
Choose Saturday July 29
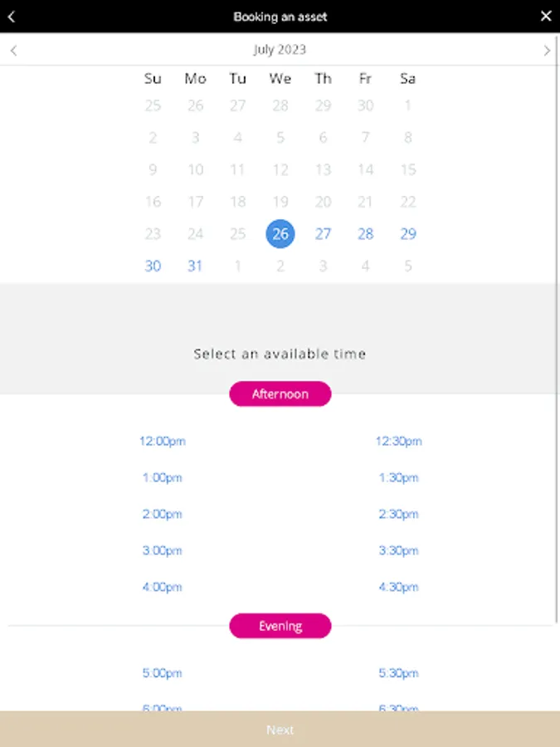408,234
